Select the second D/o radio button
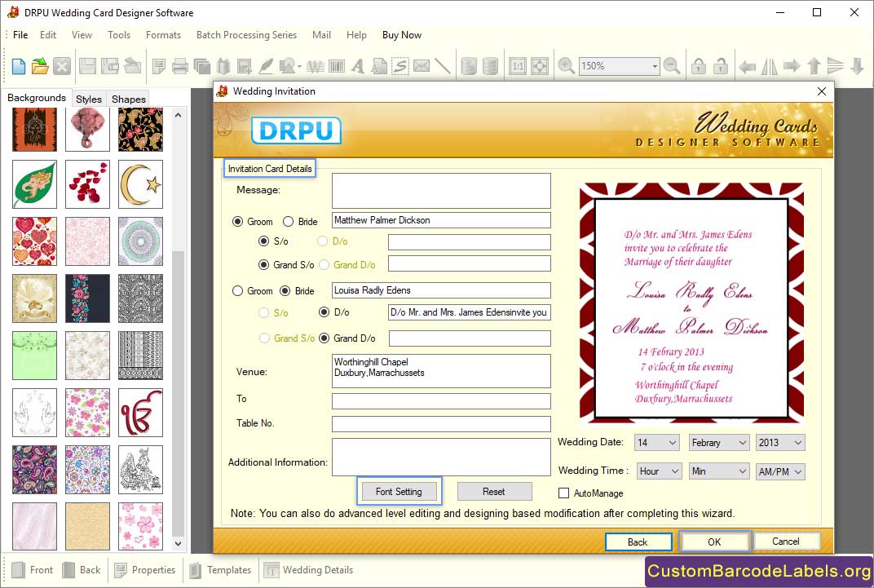Screen dimensions: 874x588 click(324, 312)
